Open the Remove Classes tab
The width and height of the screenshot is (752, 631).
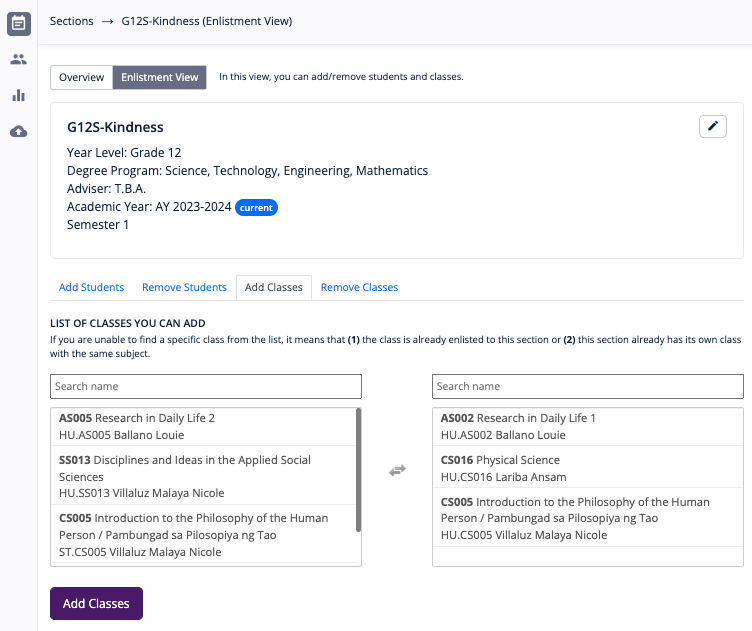(359, 287)
